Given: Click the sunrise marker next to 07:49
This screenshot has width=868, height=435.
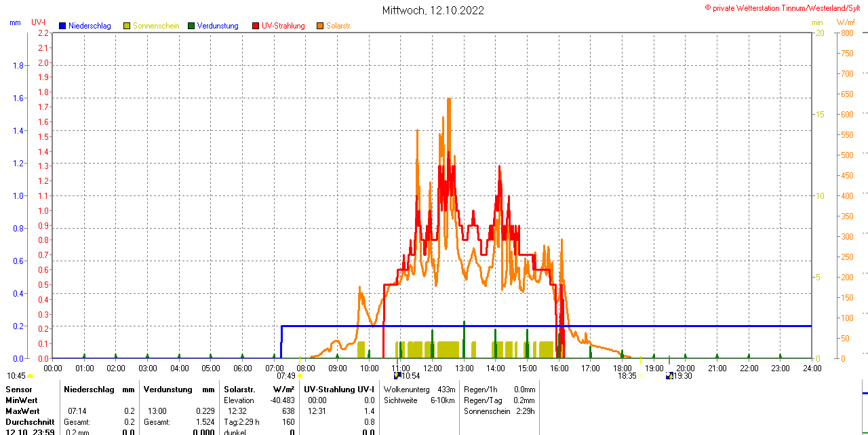Looking at the screenshot, I should 300,376.
